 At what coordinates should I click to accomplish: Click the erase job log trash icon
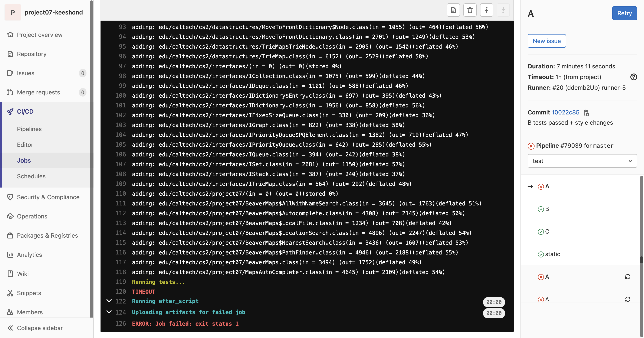(470, 10)
